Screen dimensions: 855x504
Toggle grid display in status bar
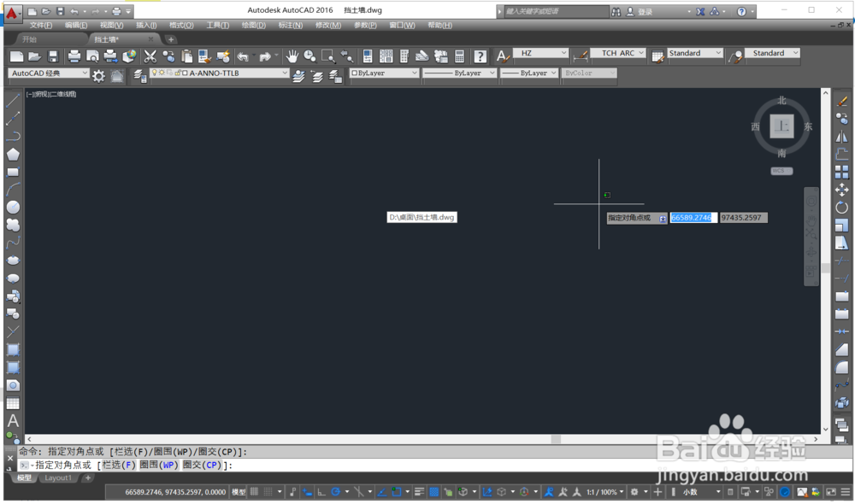point(254,491)
